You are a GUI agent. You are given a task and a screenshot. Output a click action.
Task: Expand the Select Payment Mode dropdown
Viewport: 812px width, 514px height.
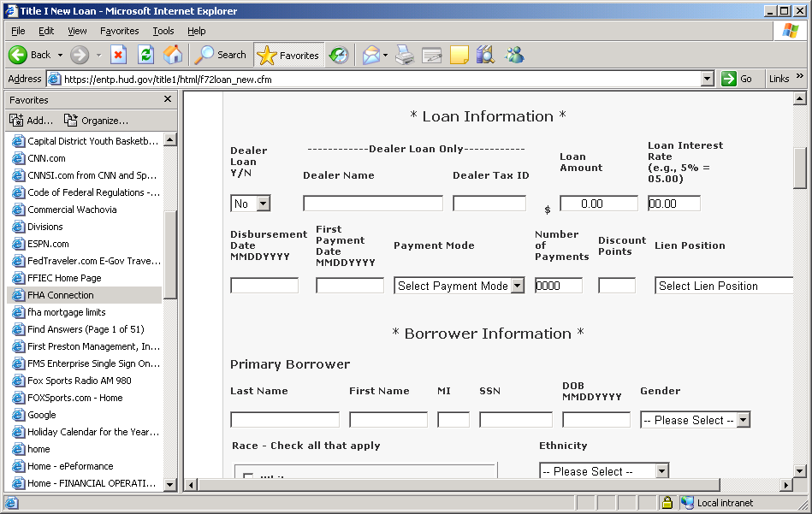(459, 286)
